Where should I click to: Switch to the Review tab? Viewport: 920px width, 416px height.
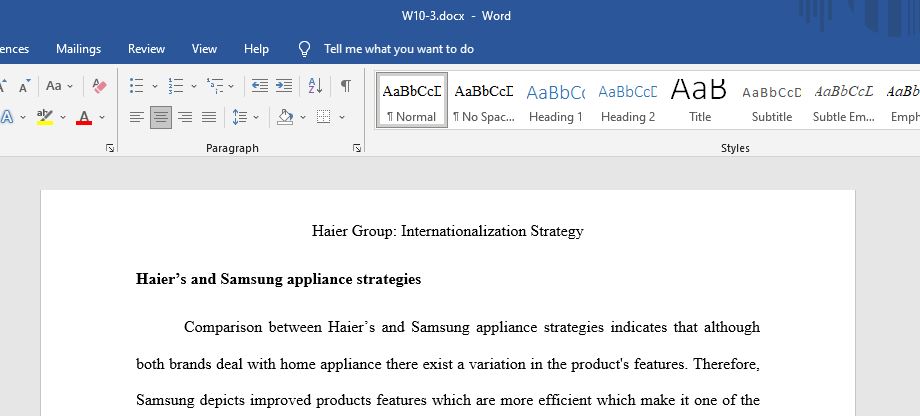tap(147, 49)
